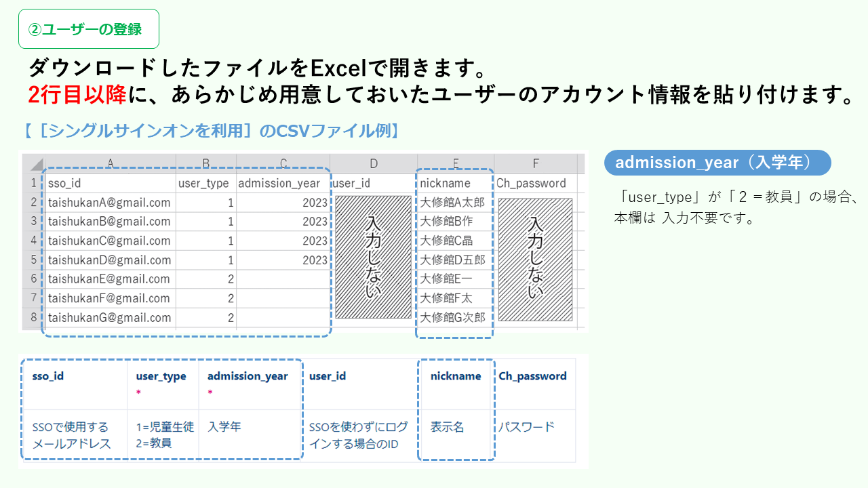Select column A header in the spreadsheet
The width and height of the screenshot is (868, 488).
[111, 163]
